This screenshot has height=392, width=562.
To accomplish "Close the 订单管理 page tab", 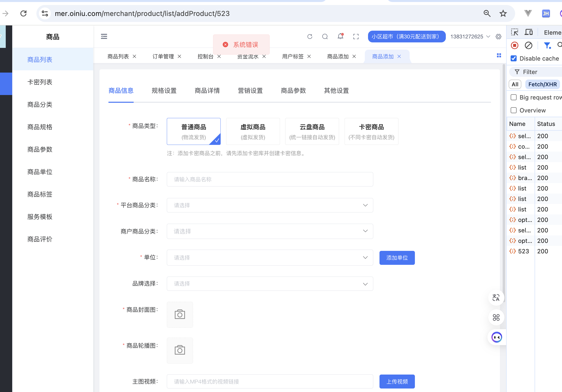I will (x=179, y=56).
